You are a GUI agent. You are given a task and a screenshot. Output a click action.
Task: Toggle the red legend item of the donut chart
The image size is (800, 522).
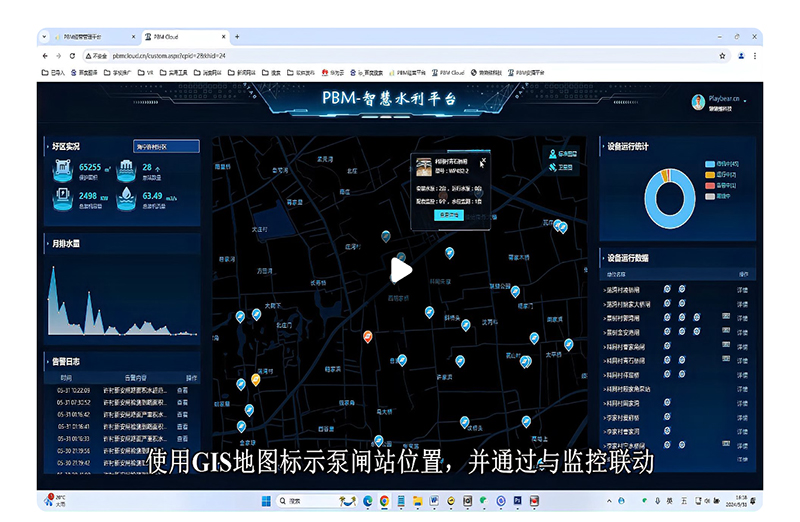(x=720, y=185)
